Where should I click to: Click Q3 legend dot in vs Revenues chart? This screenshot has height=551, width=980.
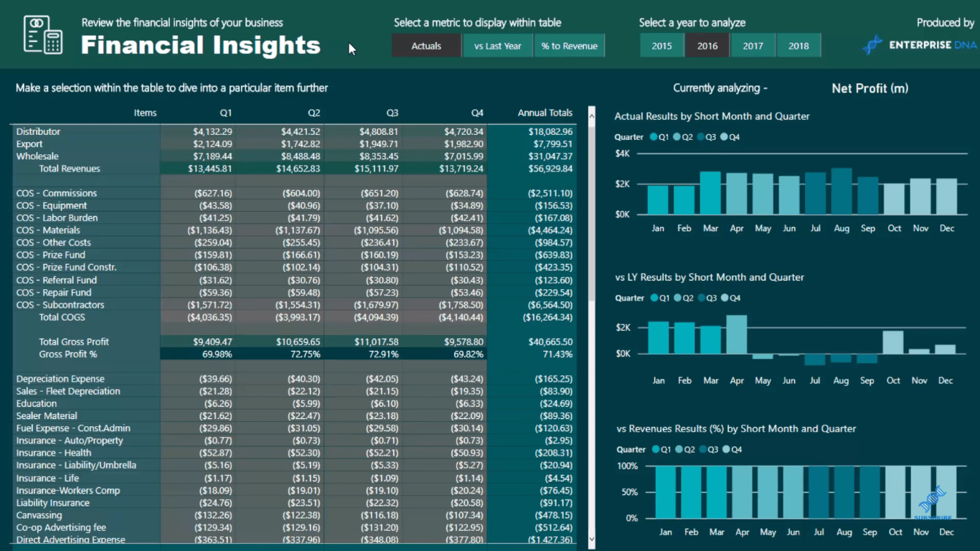coord(702,449)
